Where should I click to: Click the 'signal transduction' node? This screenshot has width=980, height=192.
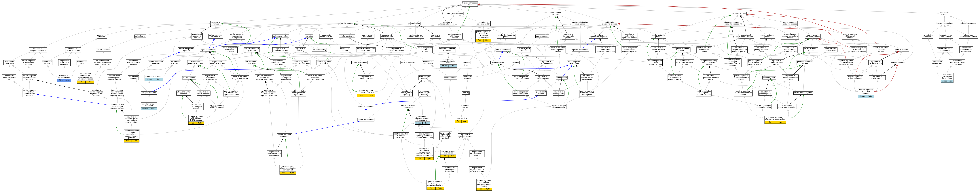(208, 50)
